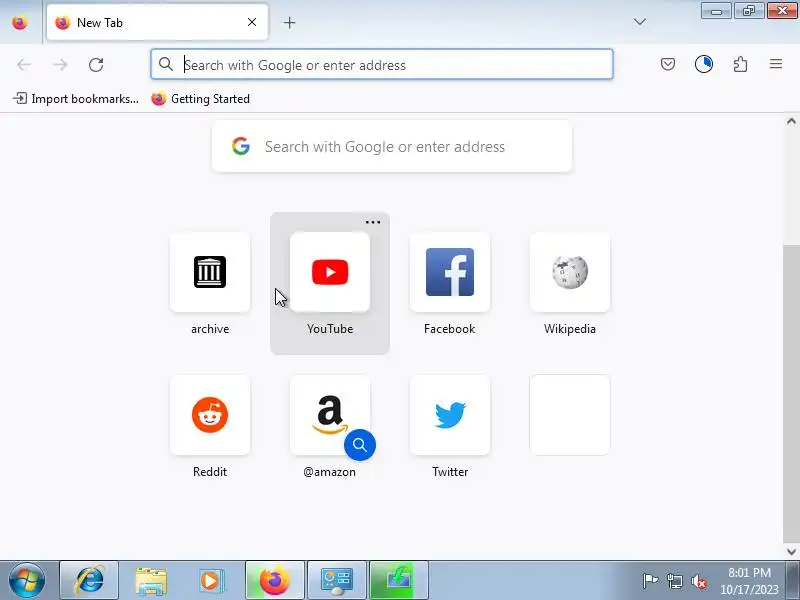Open the application hamburger menu
Image resolution: width=800 pixels, height=600 pixels.
pos(776,64)
